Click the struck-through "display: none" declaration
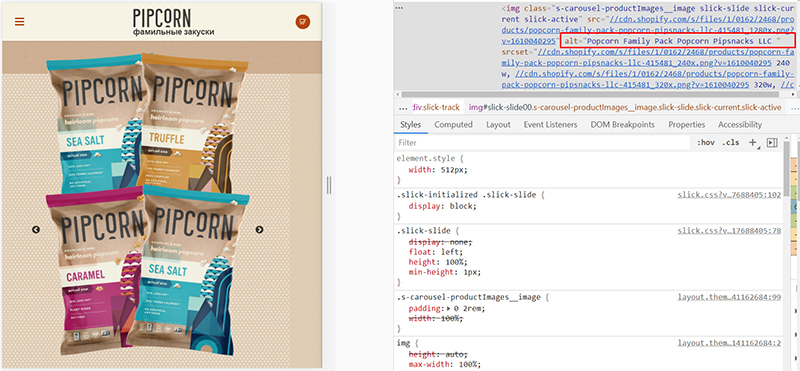This screenshot has height=371, width=800. tap(441, 242)
